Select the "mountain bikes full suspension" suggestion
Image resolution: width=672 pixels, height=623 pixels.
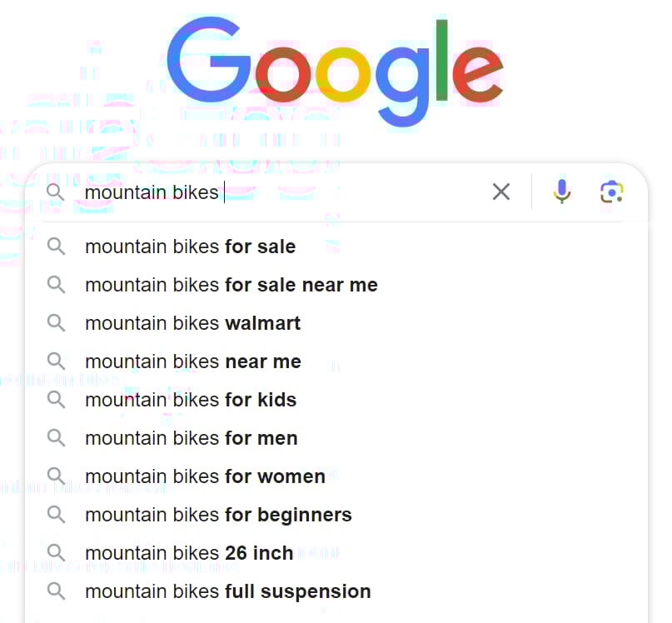228,591
